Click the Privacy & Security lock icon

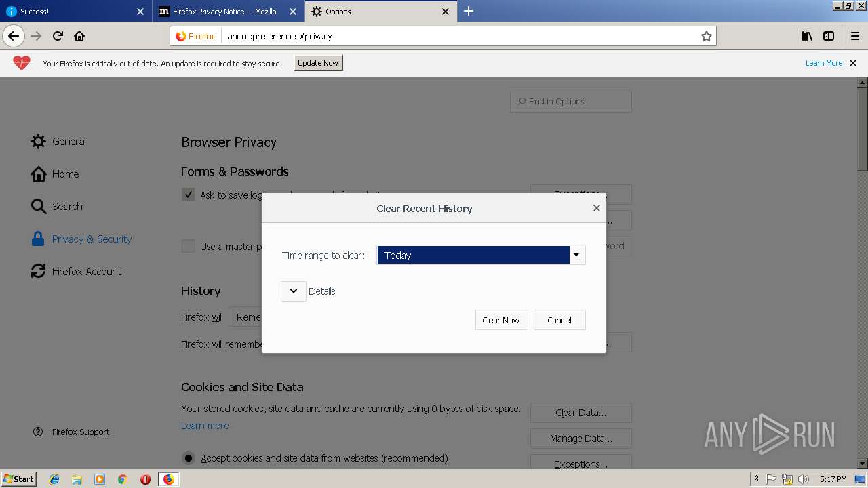pos(38,239)
